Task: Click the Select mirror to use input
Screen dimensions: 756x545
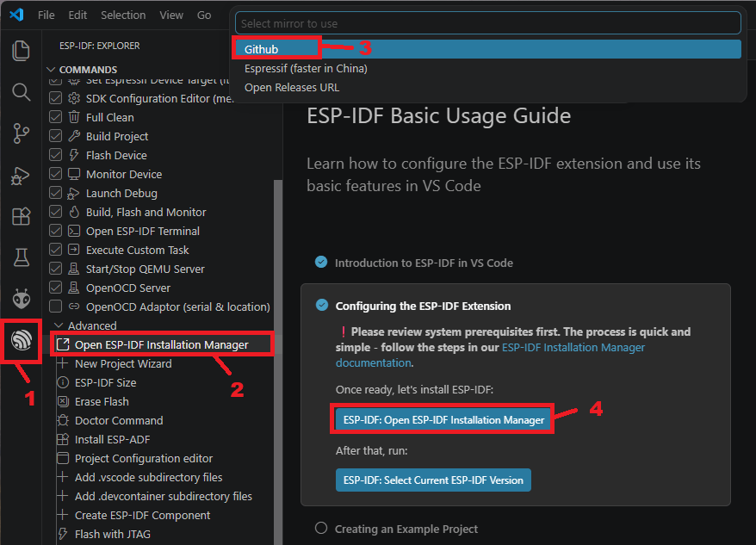Action: coord(488,23)
